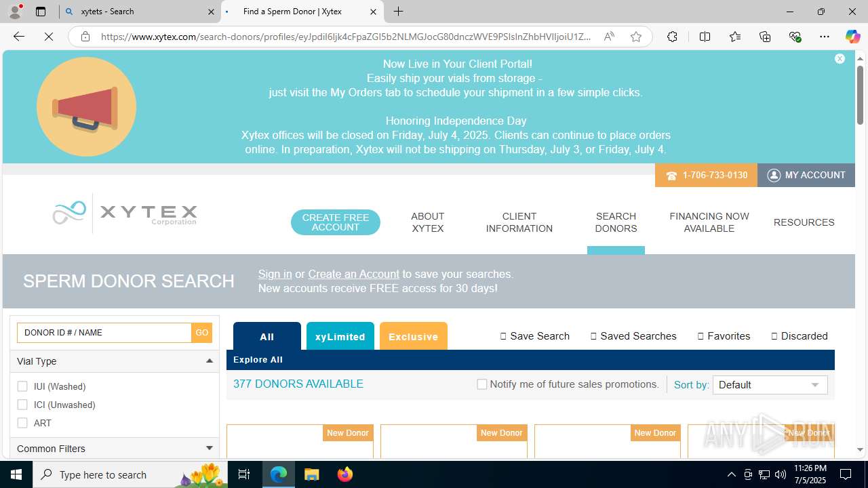The image size is (868, 488).
Task: Show hidden system tray icons
Action: tap(731, 474)
